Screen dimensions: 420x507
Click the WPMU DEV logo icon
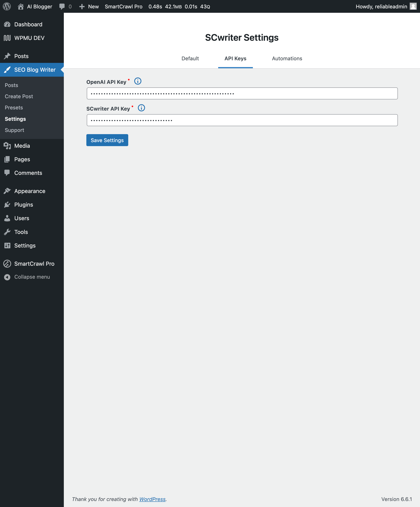click(7, 38)
